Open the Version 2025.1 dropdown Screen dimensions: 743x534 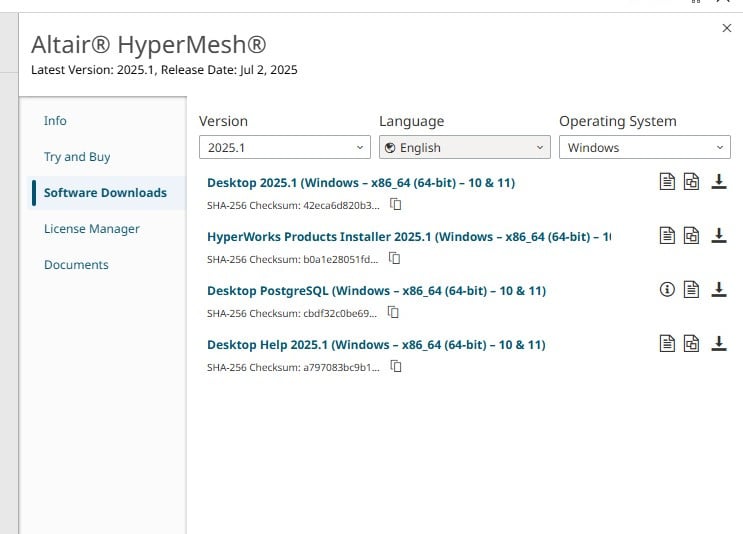click(285, 147)
